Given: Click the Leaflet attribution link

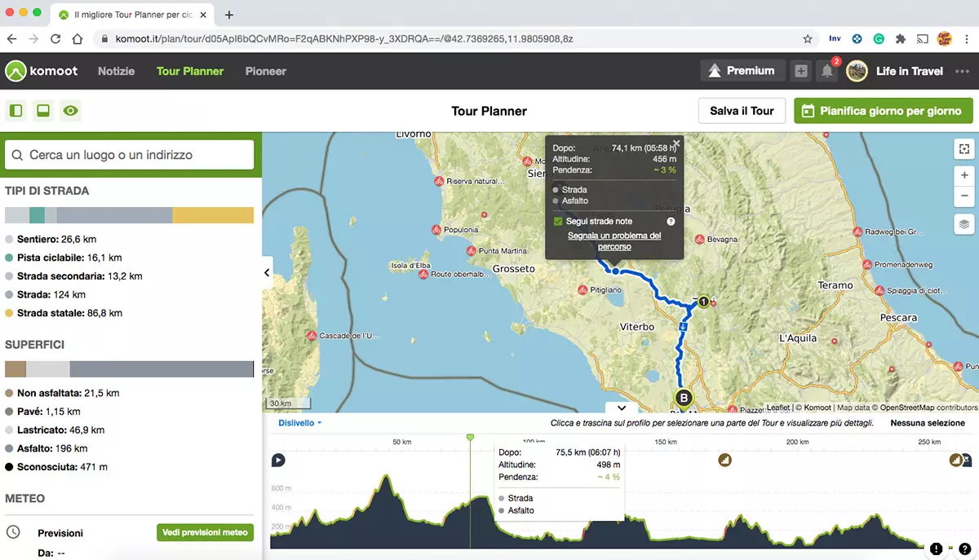Looking at the screenshot, I should [x=777, y=408].
